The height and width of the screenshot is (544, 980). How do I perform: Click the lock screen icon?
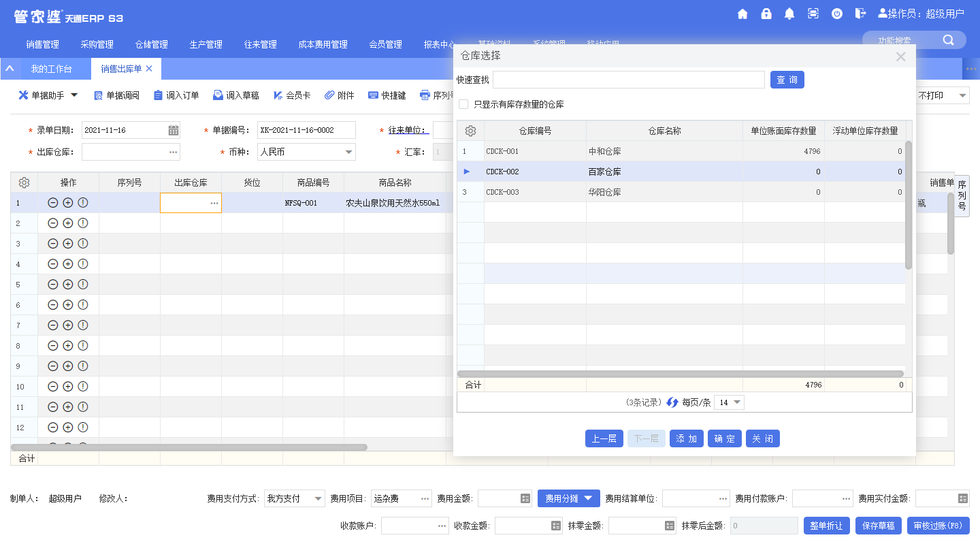point(766,14)
